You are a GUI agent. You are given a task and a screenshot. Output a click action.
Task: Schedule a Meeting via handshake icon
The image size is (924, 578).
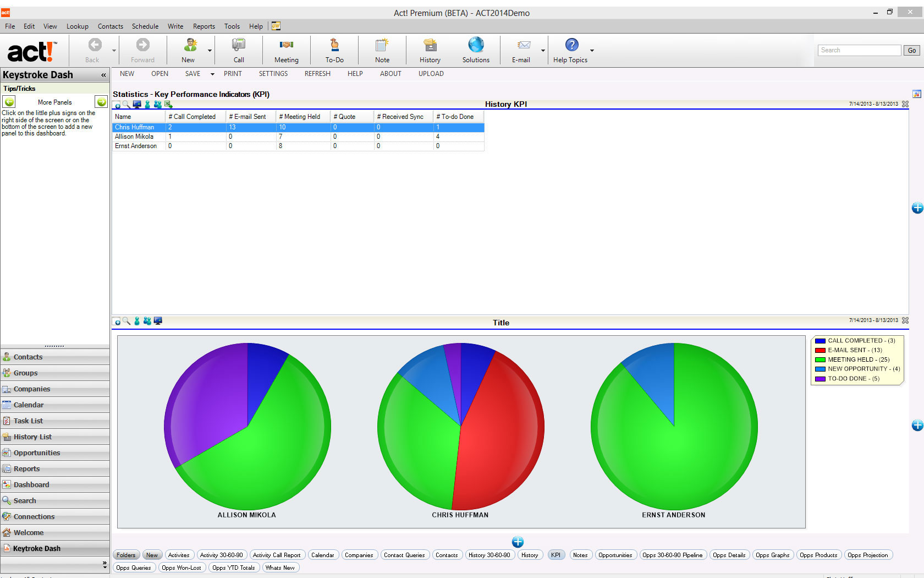(x=287, y=45)
